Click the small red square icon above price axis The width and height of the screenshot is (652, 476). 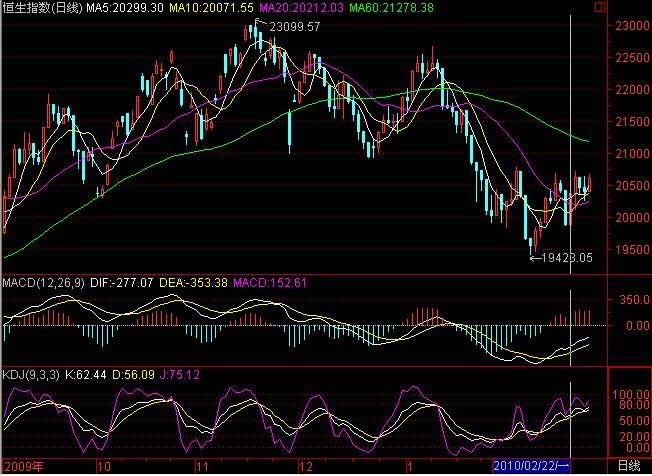(x=600, y=7)
